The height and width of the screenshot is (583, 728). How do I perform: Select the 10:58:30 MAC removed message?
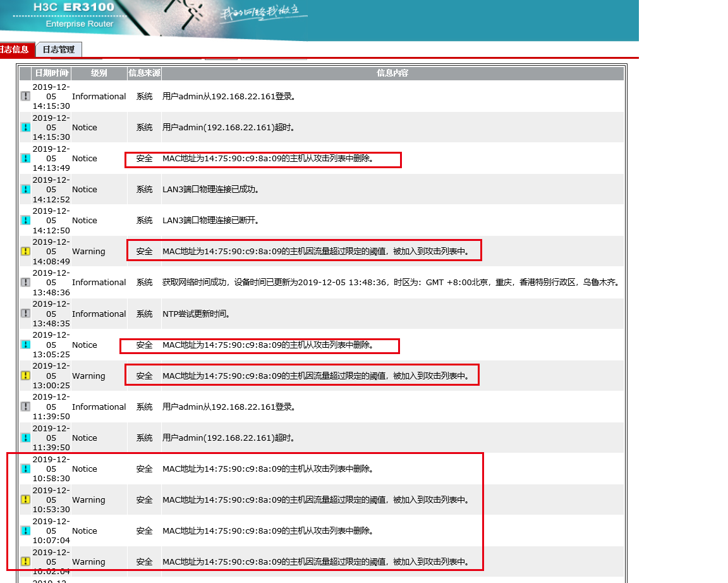(x=269, y=469)
